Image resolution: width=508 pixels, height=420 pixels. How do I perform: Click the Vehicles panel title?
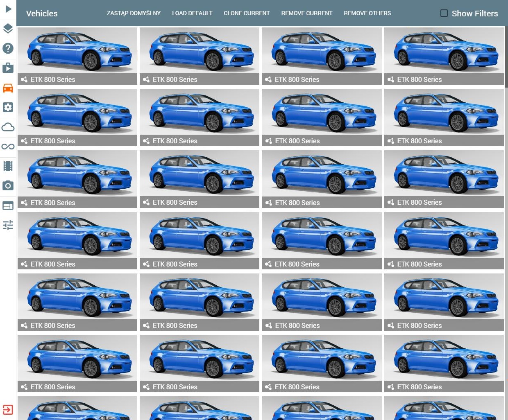pos(42,14)
